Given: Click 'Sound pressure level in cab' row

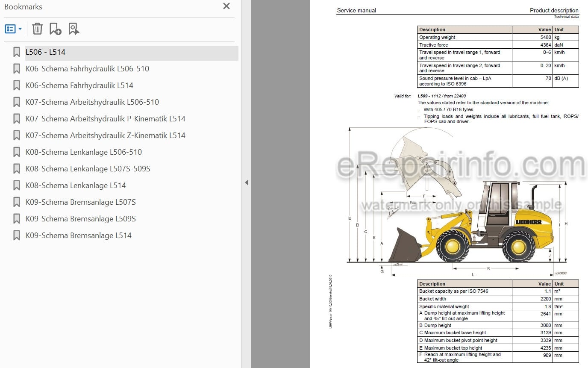Looking at the screenshot, I should pyautogui.click(x=498, y=81).
